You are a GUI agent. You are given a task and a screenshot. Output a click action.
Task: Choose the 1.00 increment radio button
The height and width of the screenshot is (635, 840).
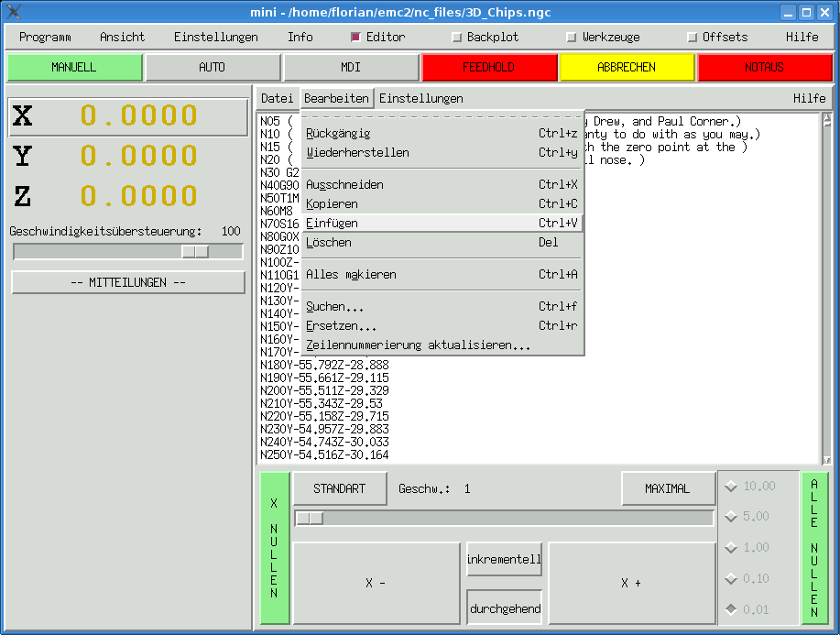pos(731,548)
